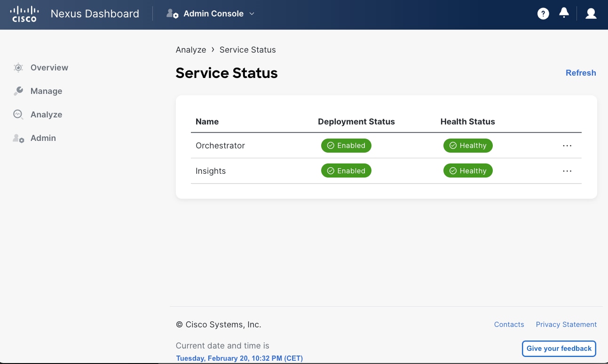Click the Deployment Status column header
This screenshot has height=364, width=608.
point(356,122)
